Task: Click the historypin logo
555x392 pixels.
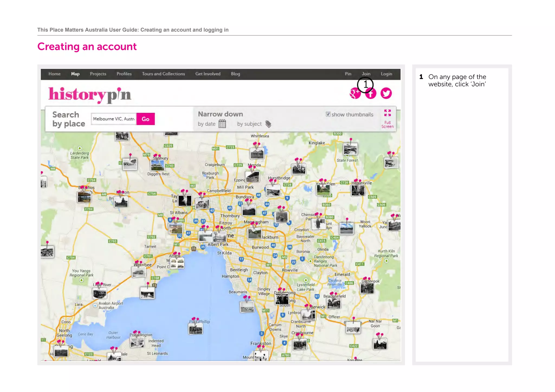Action: coord(90,95)
